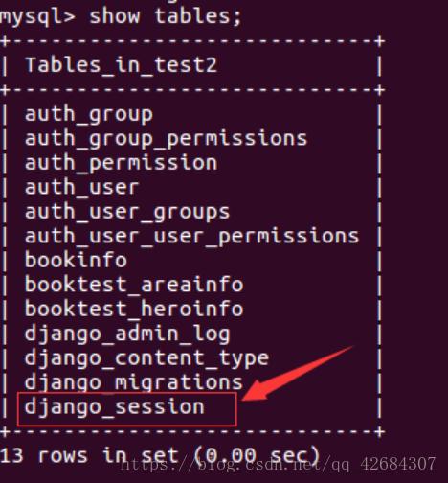The width and height of the screenshot is (448, 483).
Task: Click the mysql> prompt text
Action: (37, 16)
